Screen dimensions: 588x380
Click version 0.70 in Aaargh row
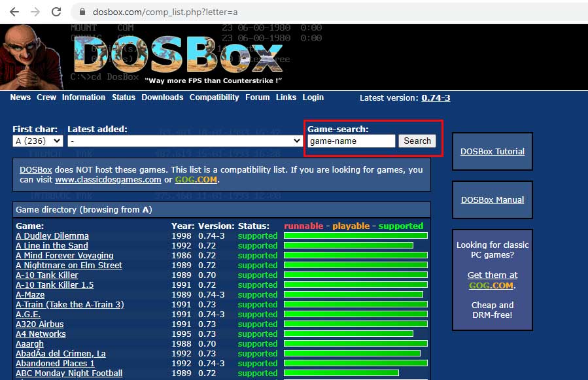(x=207, y=343)
